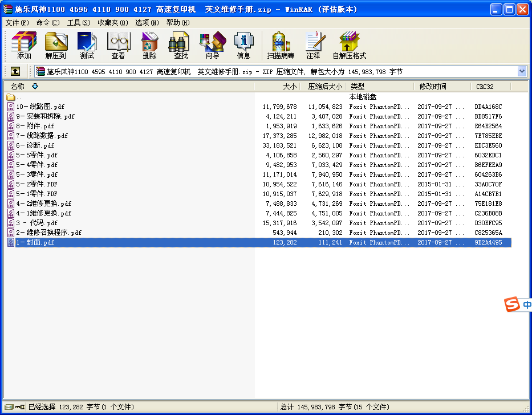Click PDF icon of 10-线路图.pdf

point(11,107)
